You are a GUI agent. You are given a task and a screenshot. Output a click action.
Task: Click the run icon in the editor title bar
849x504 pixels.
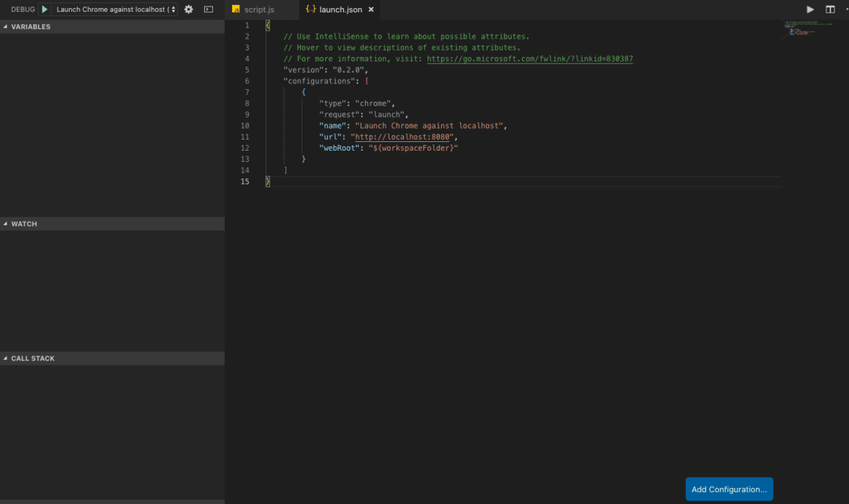click(809, 9)
